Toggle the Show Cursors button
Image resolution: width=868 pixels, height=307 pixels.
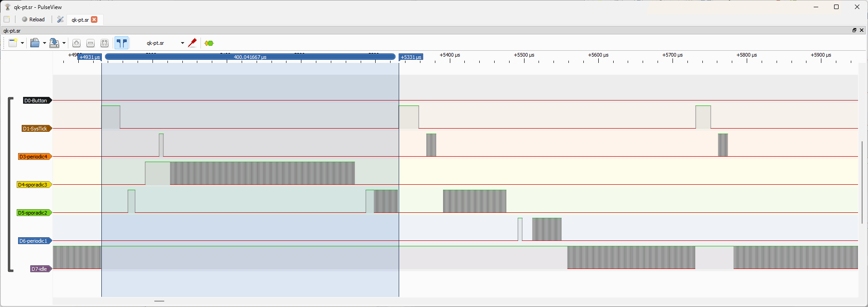point(121,43)
